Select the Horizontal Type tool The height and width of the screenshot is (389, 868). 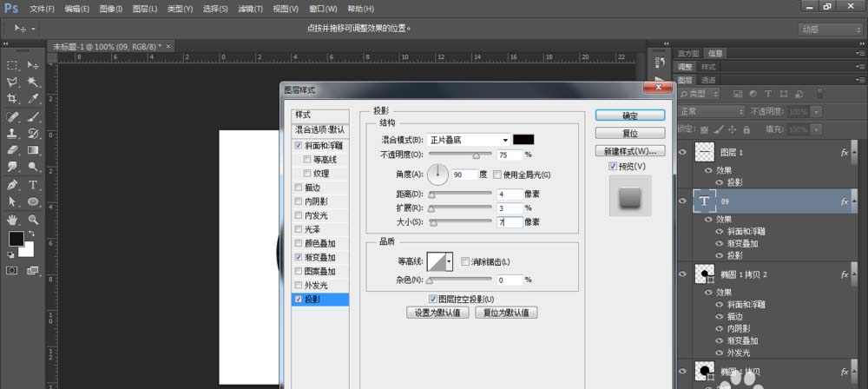click(33, 185)
